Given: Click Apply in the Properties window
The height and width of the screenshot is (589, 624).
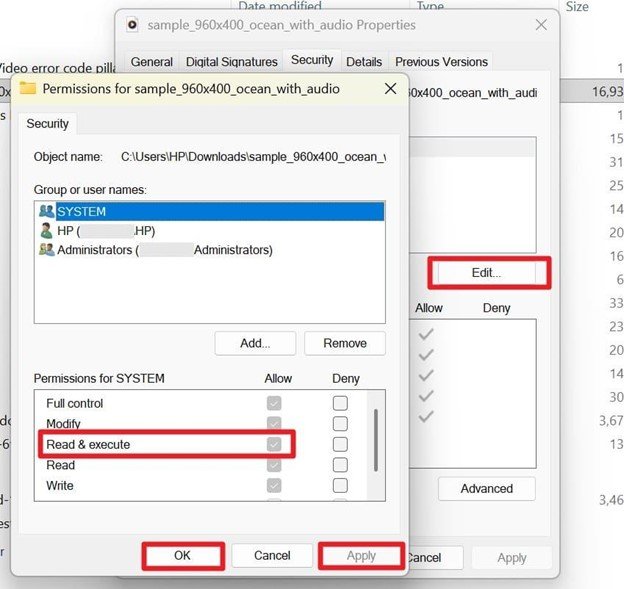Looking at the screenshot, I should click(512, 558).
